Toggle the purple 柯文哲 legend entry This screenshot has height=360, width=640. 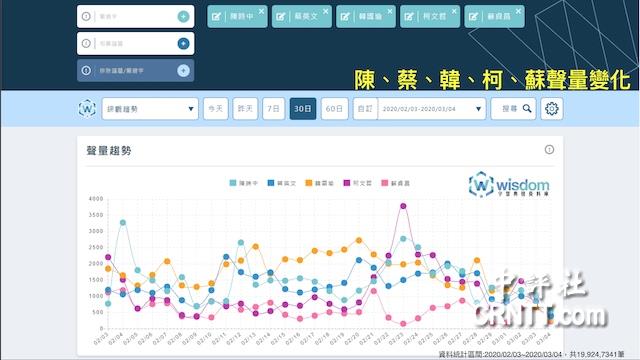(358, 183)
